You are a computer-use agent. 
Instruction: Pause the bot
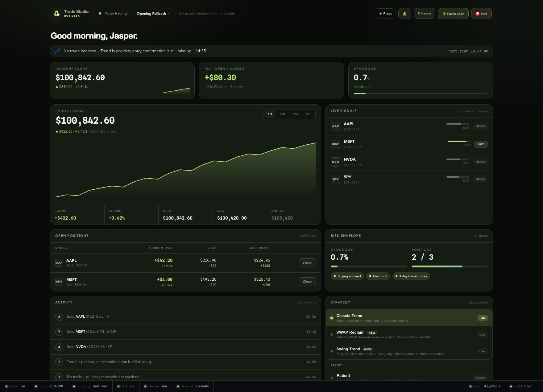coord(424,14)
